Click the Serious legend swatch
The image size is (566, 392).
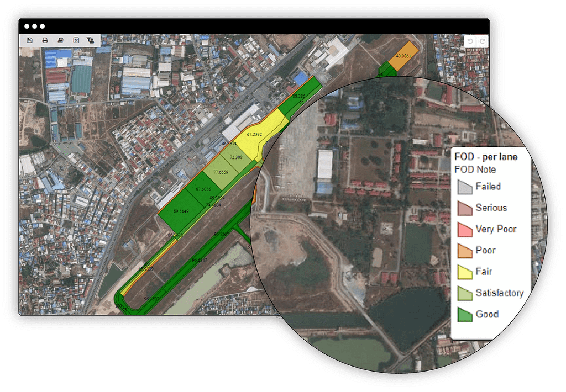point(465,208)
